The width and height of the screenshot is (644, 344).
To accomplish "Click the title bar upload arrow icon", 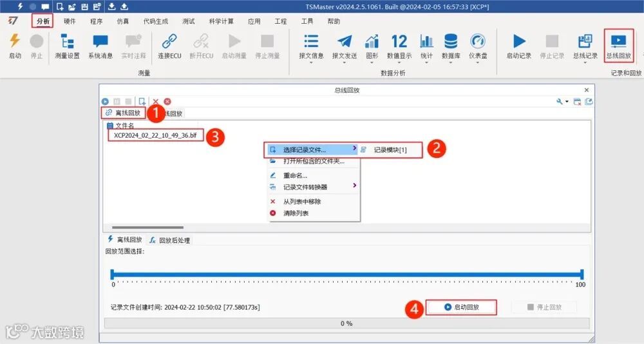I will click(x=124, y=6).
